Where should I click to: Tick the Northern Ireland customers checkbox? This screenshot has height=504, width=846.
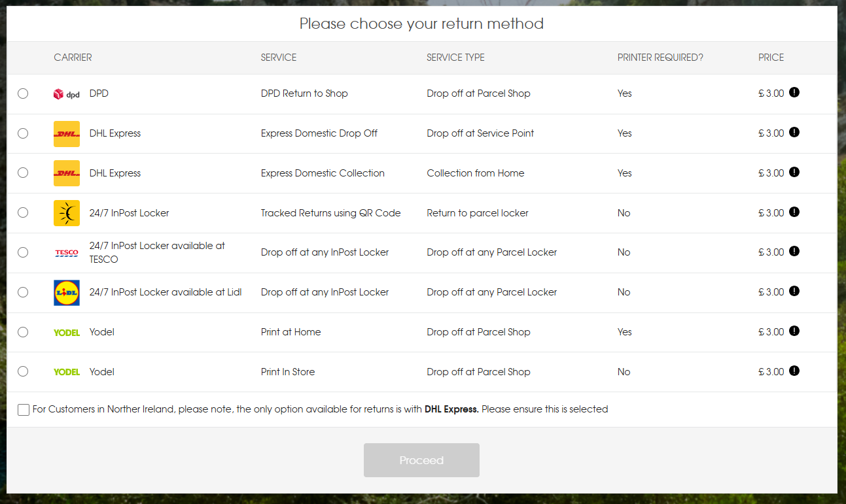tap(24, 410)
